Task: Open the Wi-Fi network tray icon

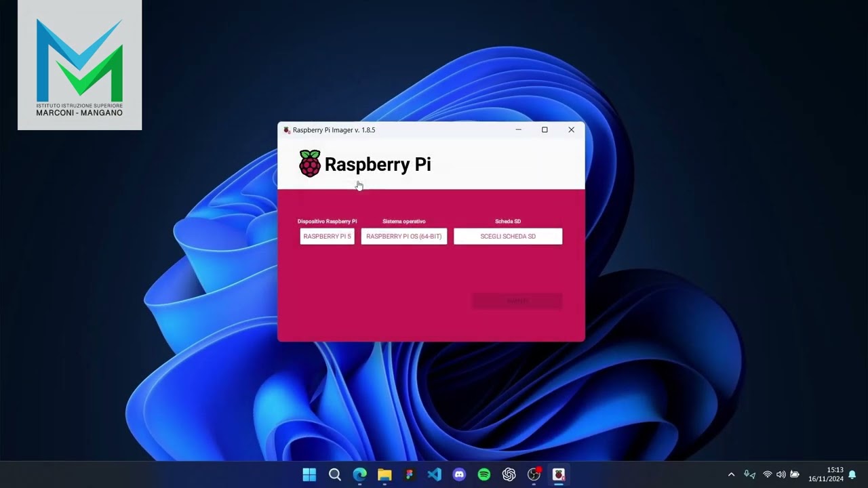Action: click(x=768, y=474)
